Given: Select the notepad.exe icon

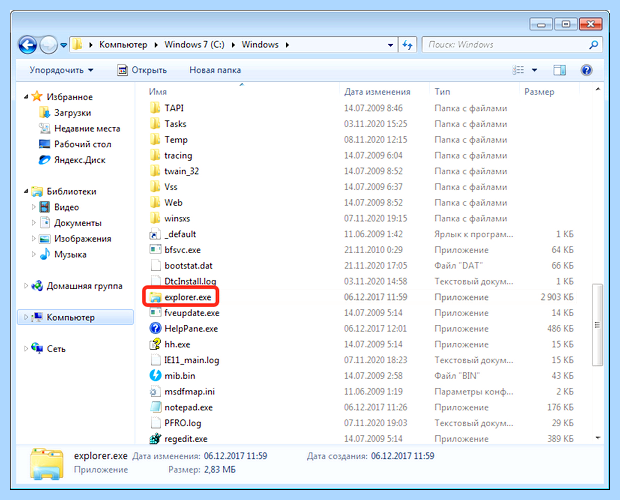Looking at the screenshot, I should [155, 407].
